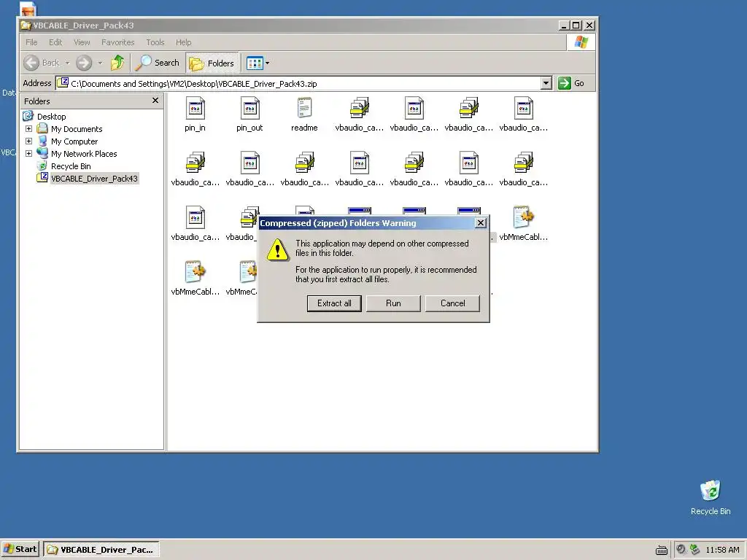Select My Documents in the folder tree
747x560 pixels.
pyautogui.click(x=77, y=129)
